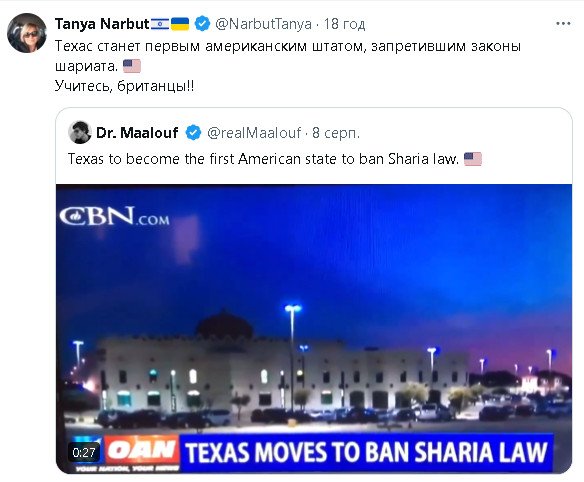This screenshot has height=482, width=584.
Task: Open the Tanya Narbut display name link
Action: [x=102, y=24]
